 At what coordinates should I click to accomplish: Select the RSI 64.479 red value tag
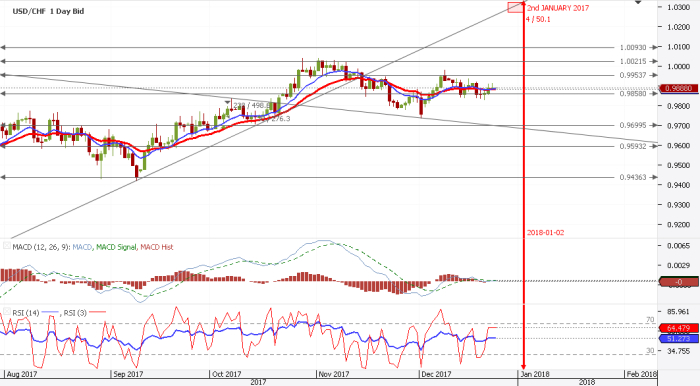pyautogui.click(x=679, y=328)
